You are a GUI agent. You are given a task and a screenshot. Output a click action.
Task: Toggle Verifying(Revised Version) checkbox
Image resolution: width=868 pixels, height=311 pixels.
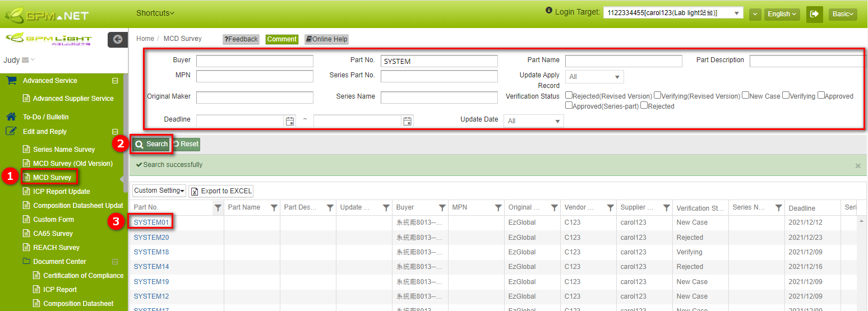pos(657,95)
